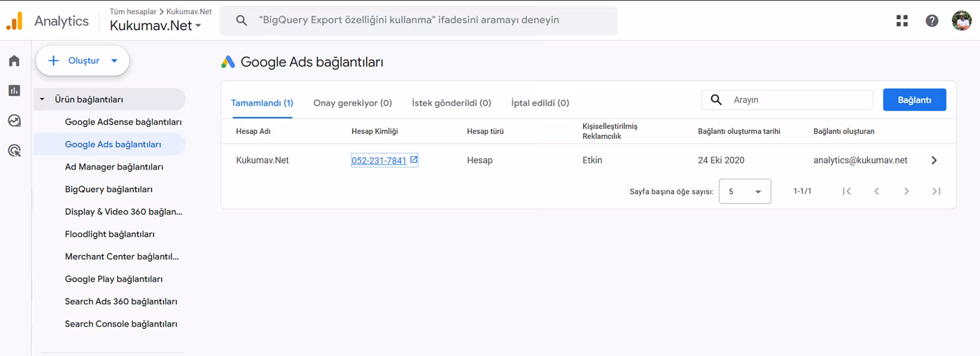
Task: Click the magnifier icon in Arayın box
Action: point(716,100)
